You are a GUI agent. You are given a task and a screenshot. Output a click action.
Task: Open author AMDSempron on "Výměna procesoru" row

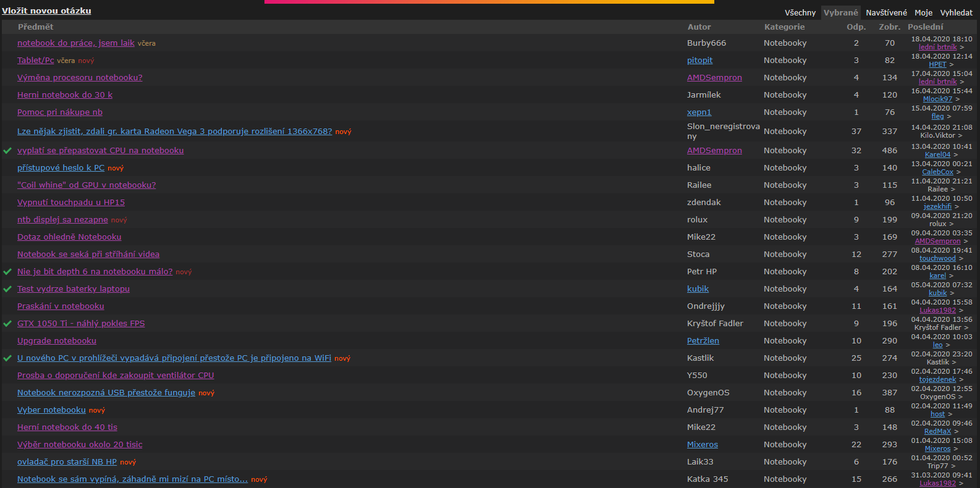click(x=714, y=78)
